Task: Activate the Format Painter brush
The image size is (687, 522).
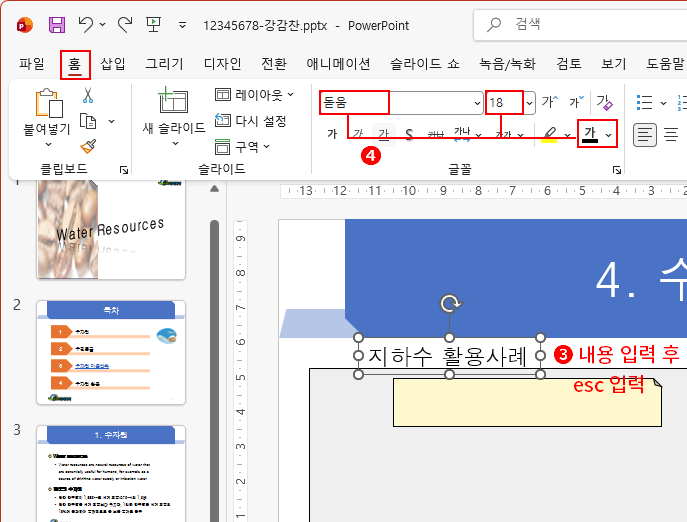Action: pyautogui.click(x=88, y=146)
